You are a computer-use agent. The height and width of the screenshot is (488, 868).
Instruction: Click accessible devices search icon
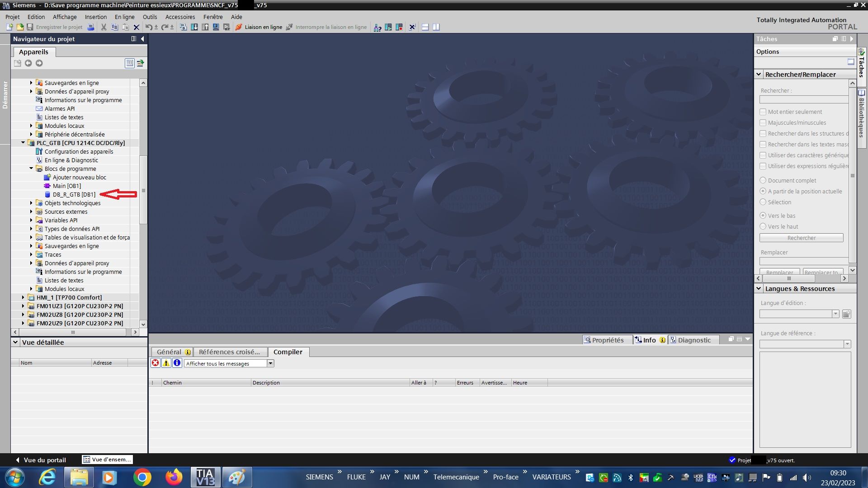(x=377, y=27)
